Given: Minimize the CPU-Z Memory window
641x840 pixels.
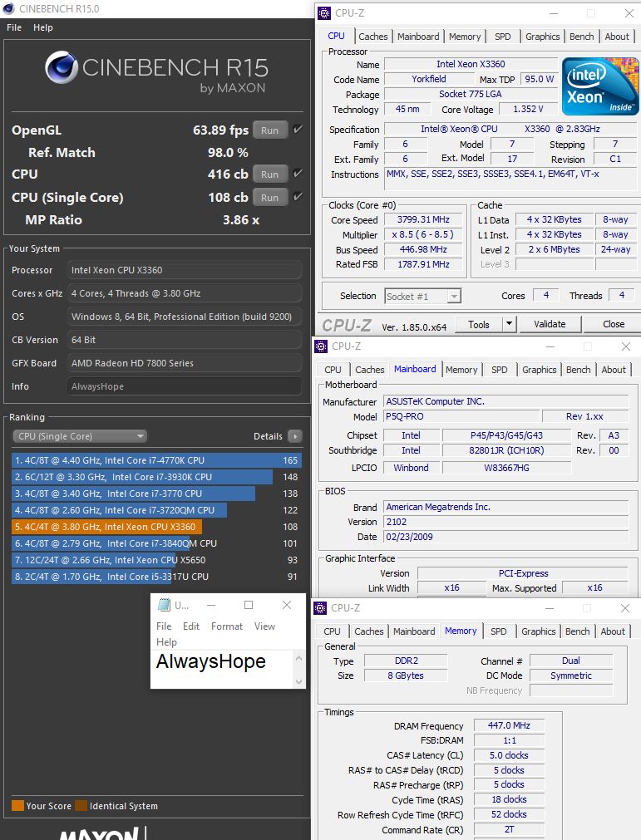Looking at the screenshot, I should point(550,608).
